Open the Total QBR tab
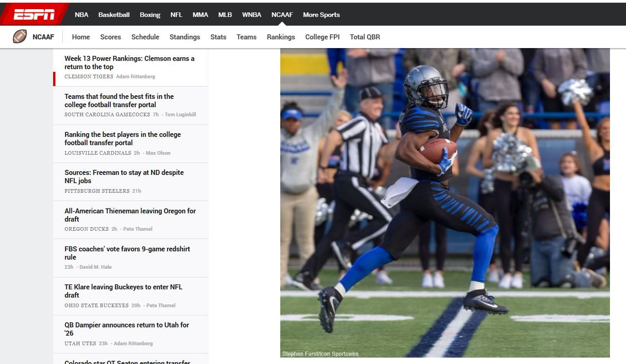The width and height of the screenshot is (626, 364). point(365,37)
